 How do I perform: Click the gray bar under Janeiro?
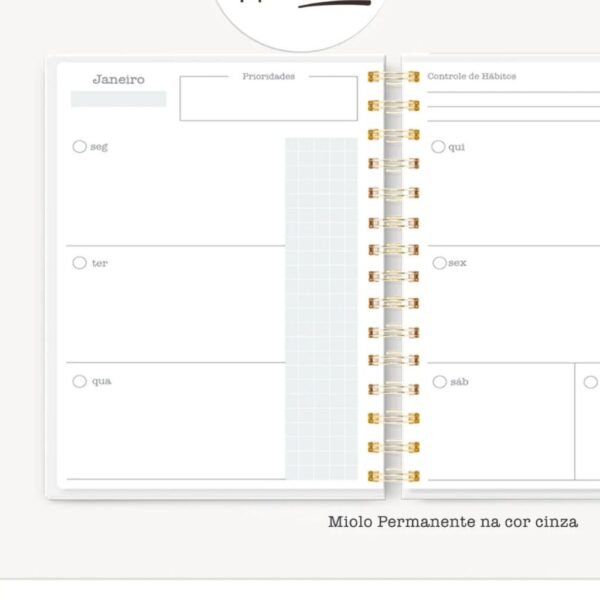click(x=118, y=99)
